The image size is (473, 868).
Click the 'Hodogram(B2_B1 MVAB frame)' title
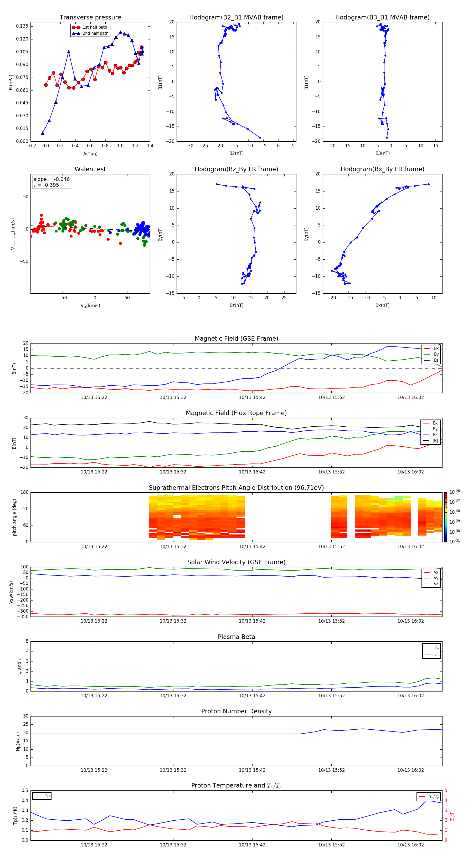click(x=236, y=18)
